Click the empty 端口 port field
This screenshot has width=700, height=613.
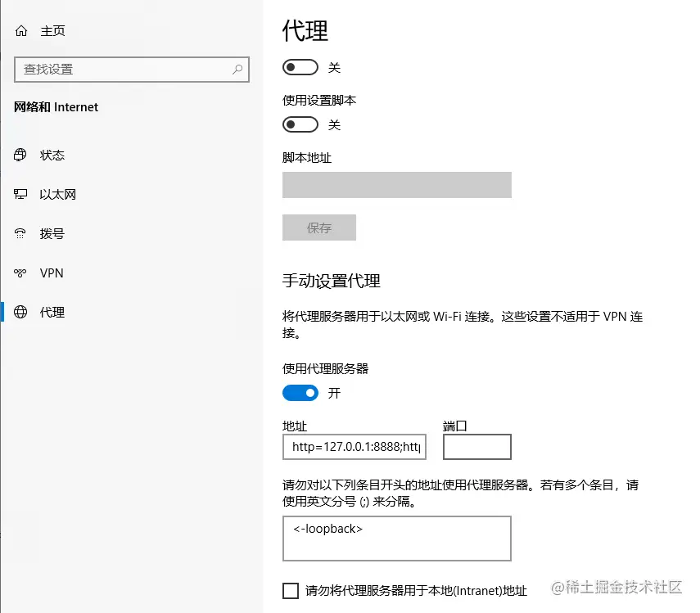pyautogui.click(x=477, y=447)
